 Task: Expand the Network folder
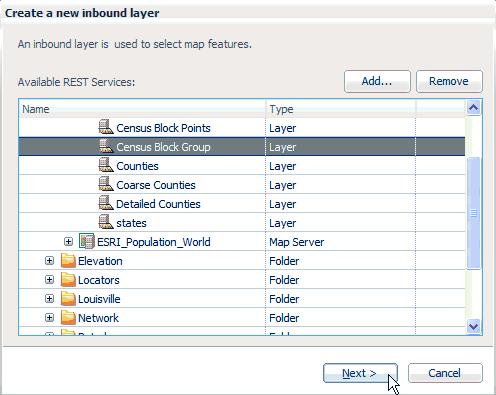(x=49, y=318)
